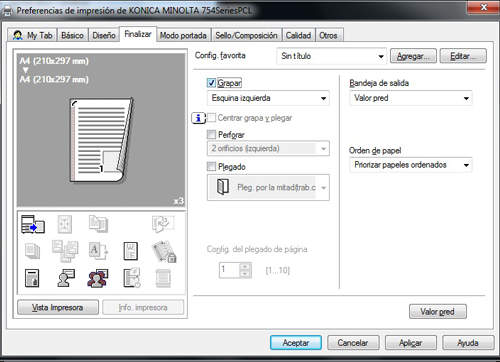The width and height of the screenshot is (500, 362).
Task: Open help with the Ayuda button
Action: (x=468, y=343)
